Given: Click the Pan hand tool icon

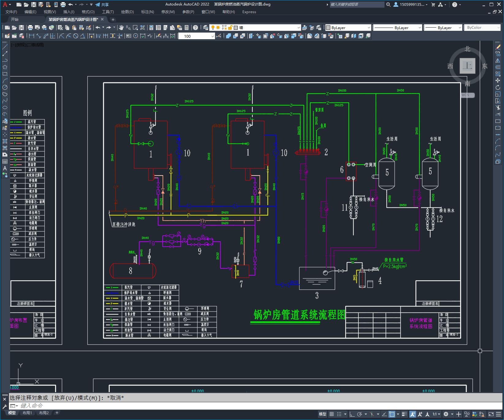Looking at the screenshot, I should point(121,28).
